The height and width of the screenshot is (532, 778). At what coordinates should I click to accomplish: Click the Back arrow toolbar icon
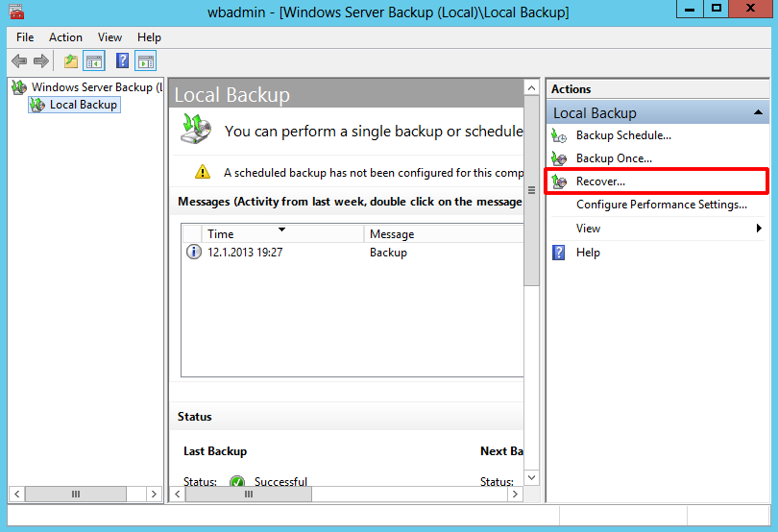click(19, 61)
